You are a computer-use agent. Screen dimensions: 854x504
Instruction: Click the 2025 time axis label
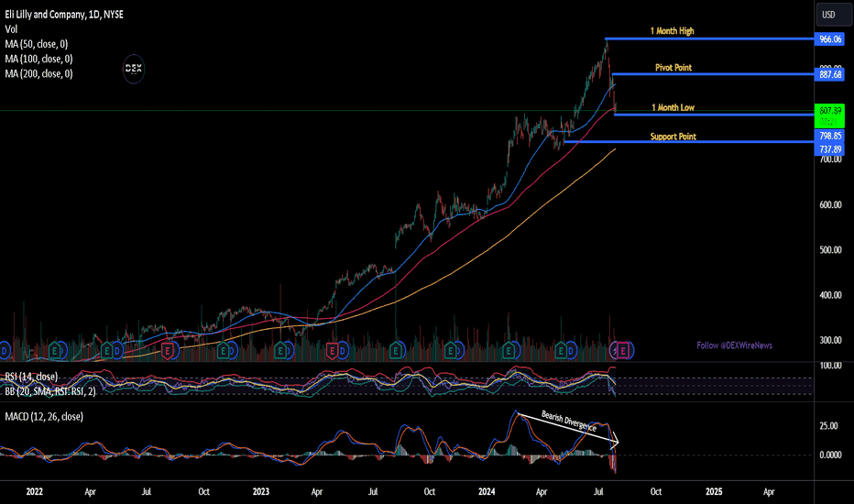pos(714,491)
